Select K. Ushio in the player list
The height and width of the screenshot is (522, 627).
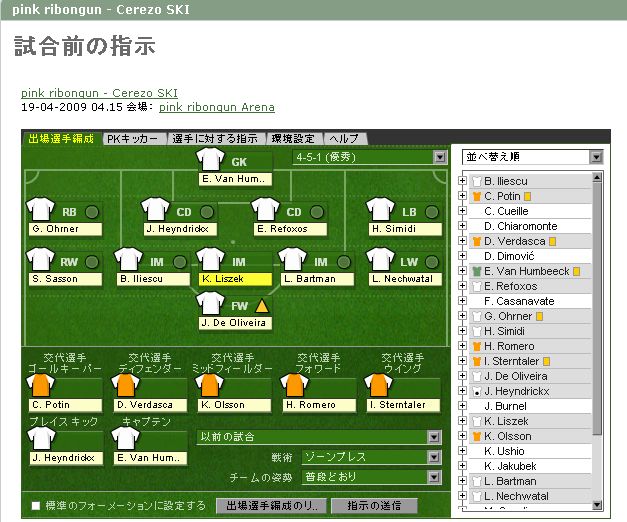point(504,451)
